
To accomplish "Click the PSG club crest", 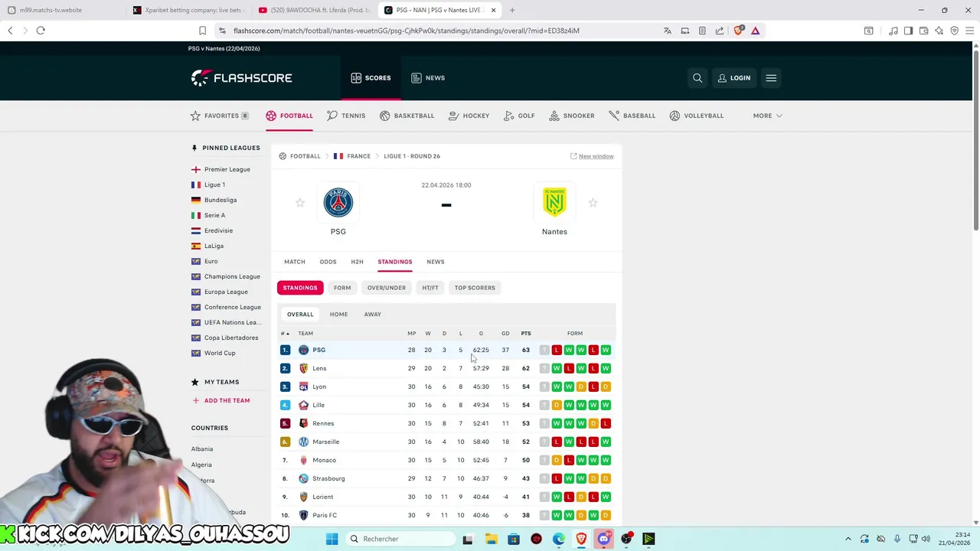I will 338,203.
